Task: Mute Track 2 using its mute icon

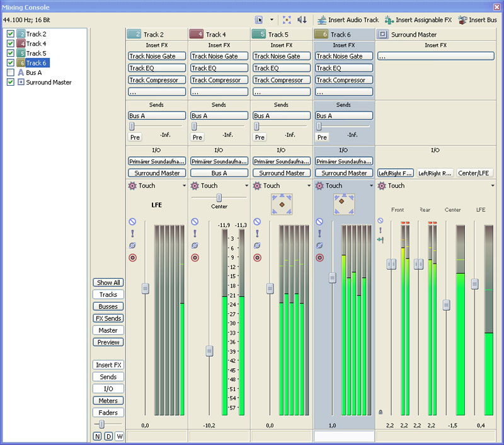Action: pyautogui.click(x=132, y=222)
